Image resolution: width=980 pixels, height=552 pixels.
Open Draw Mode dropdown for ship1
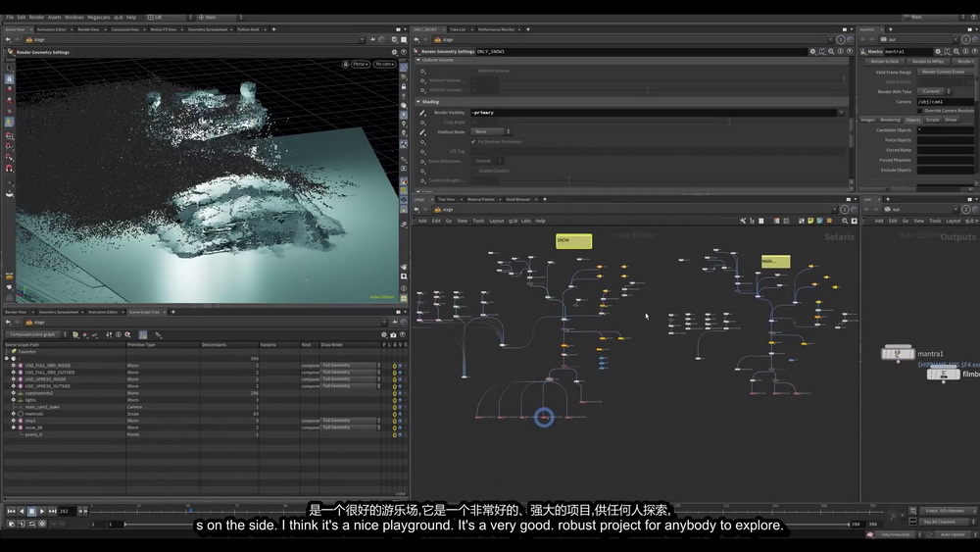(351, 421)
